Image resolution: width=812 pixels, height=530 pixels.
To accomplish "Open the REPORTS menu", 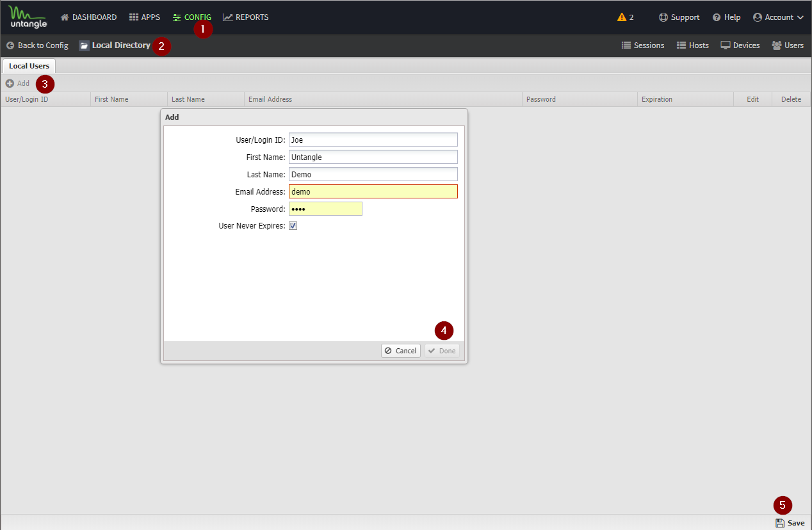I will click(252, 17).
